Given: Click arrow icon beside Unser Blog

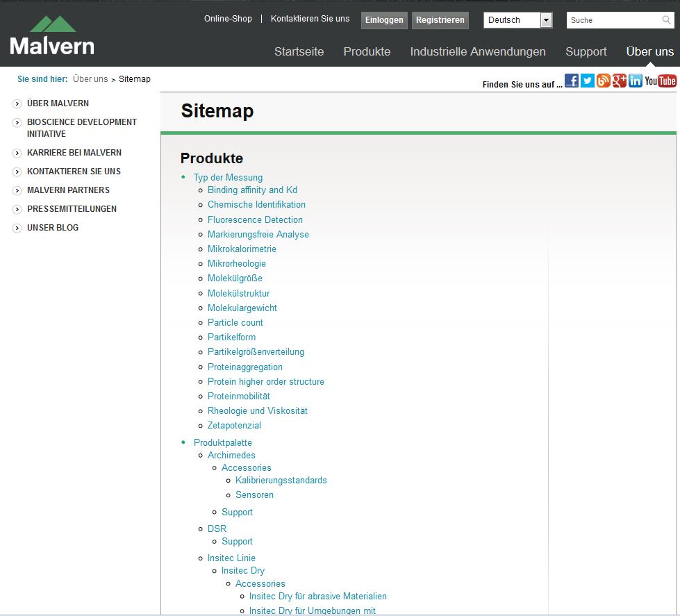Looking at the screenshot, I should [x=17, y=228].
